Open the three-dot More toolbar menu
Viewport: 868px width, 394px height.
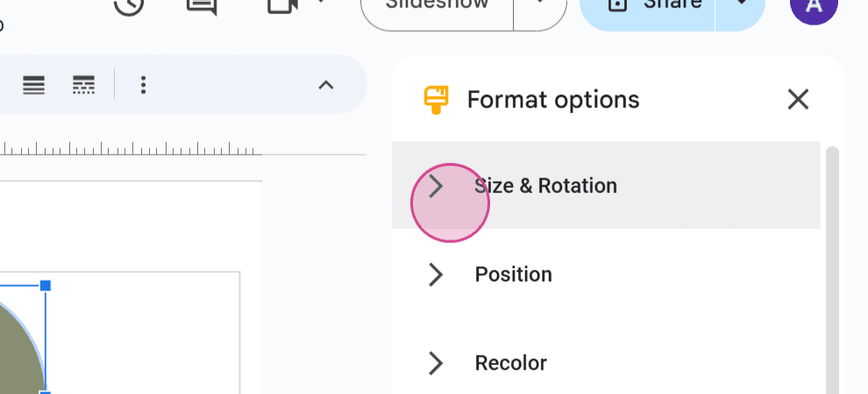click(x=144, y=85)
